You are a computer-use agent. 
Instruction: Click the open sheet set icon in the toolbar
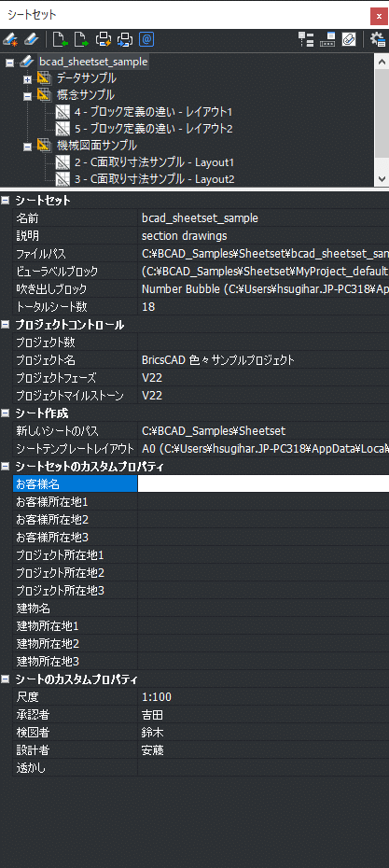(x=32, y=39)
